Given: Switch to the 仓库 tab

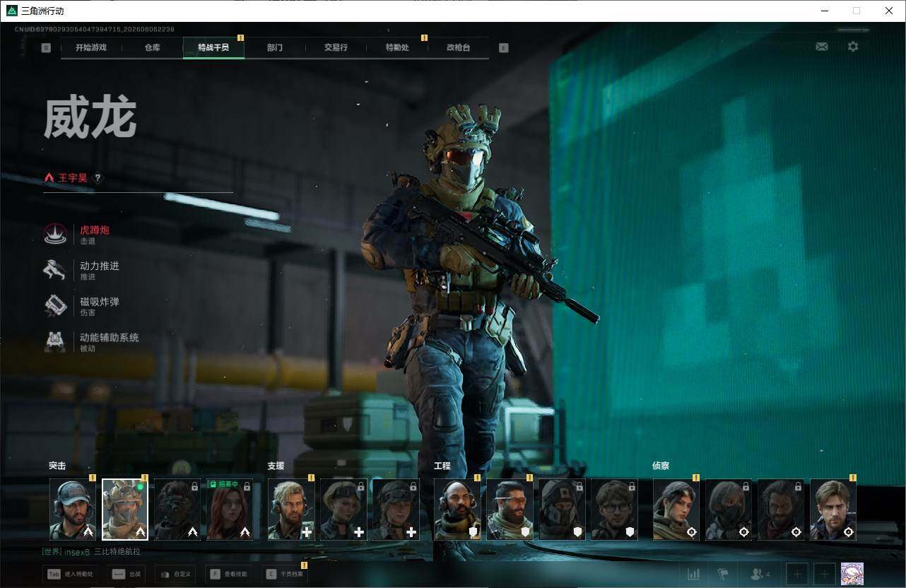Looking at the screenshot, I should pyautogui.click(x=152, y=47).
